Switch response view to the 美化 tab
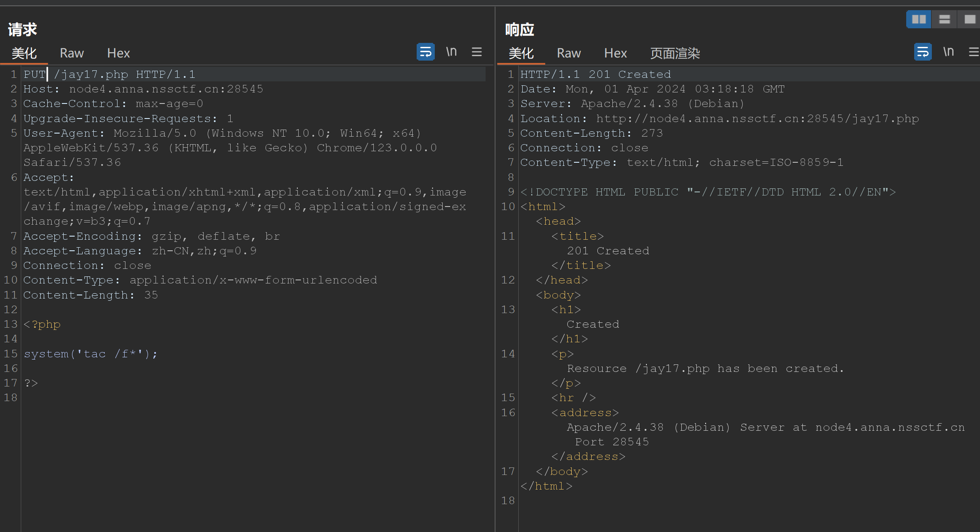The height and width of the screenshot is (532, 980). click(x=521, y=53)
